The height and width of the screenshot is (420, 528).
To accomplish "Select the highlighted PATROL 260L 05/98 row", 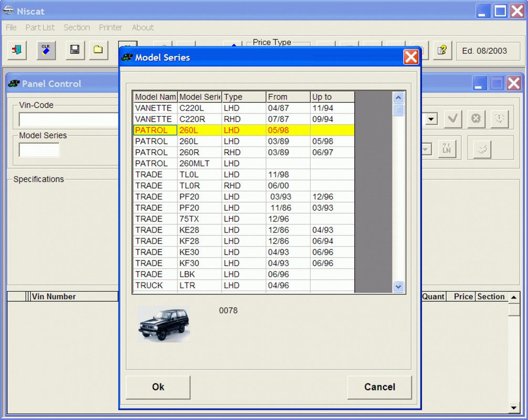I will [244, 130].
